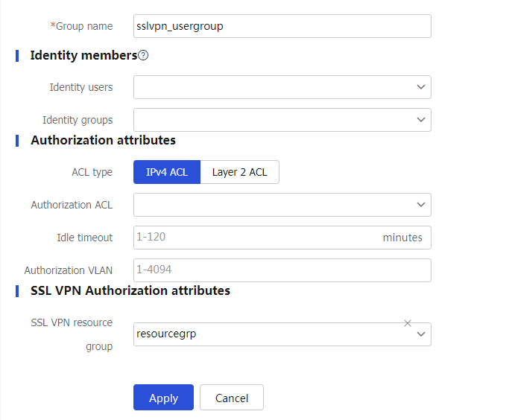Apply the user group settings

(x=163, y=398)
